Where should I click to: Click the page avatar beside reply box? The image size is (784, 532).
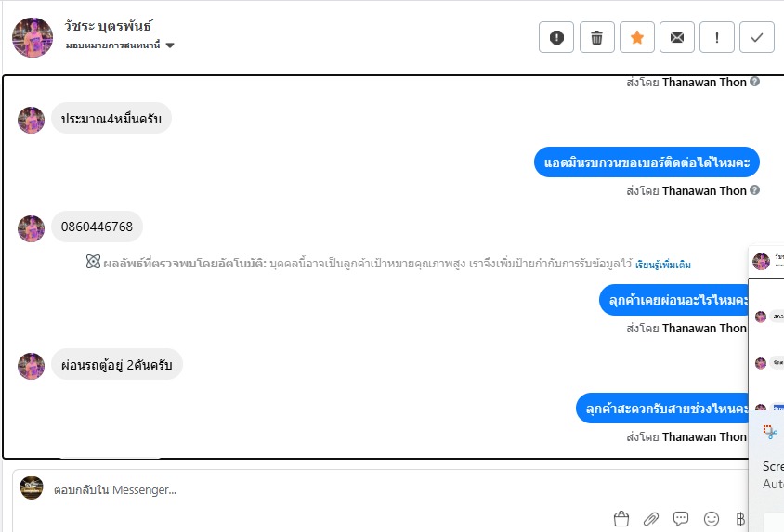[x=32, y=487]
